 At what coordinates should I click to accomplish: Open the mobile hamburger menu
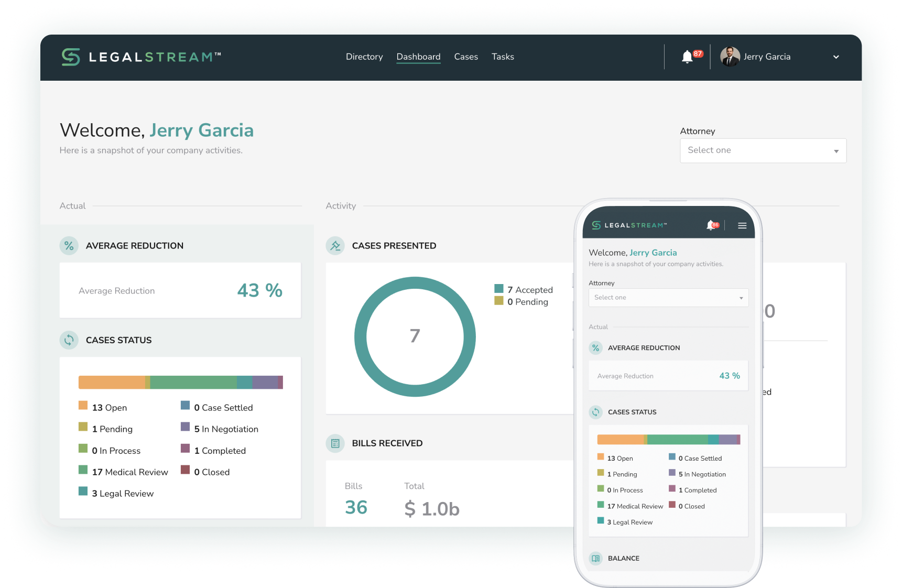[x=742, y=226]
